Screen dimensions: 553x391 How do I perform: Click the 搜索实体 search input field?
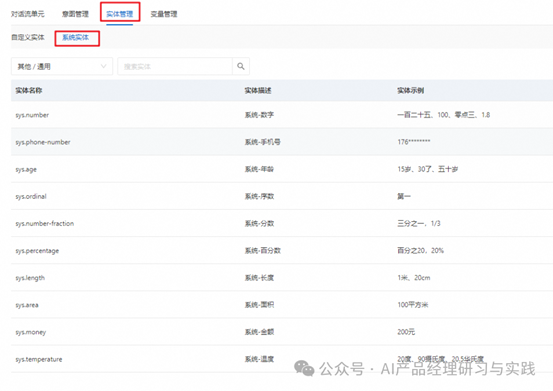(x=175, y=66)
